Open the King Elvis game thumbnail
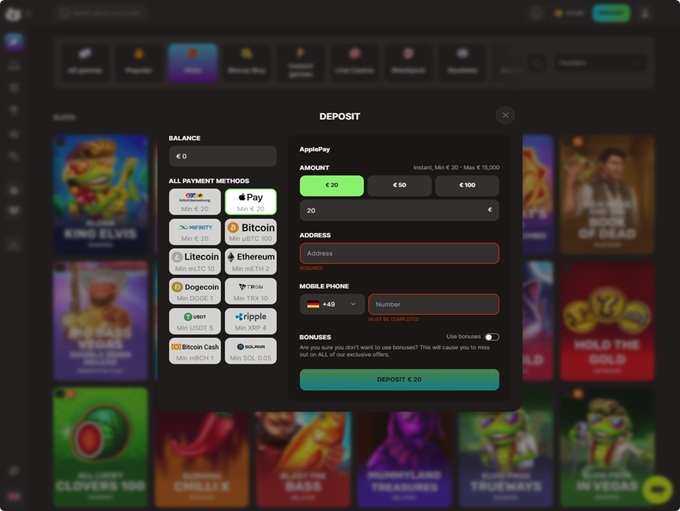Image resolution: width=680 pixels, height=511 pixels. point(101,194)
